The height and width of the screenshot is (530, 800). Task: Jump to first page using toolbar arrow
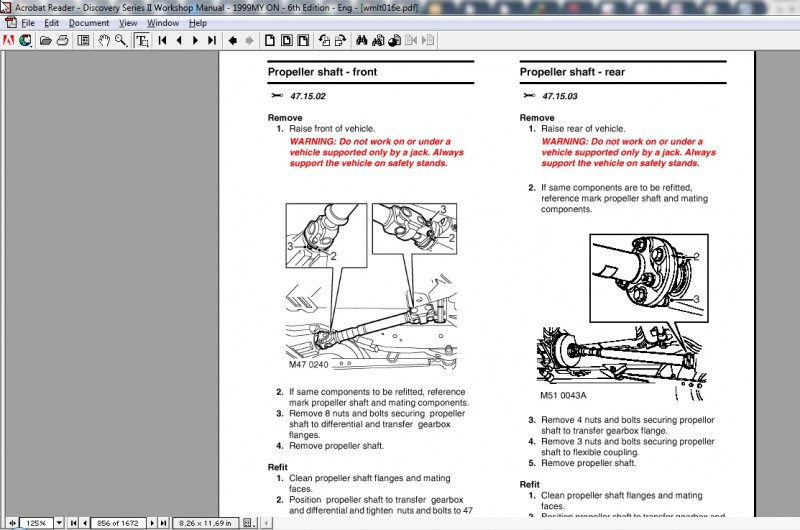click(x=162, y=41)
